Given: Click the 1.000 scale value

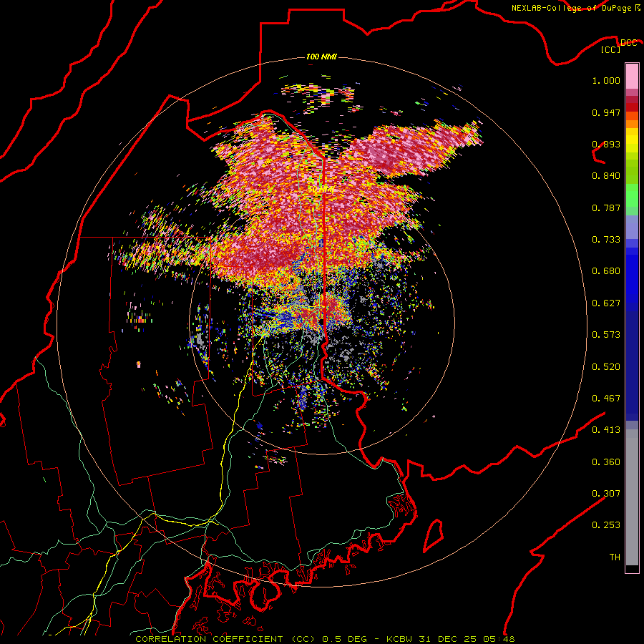Looking at the screenshot, I should tap(606, 80).
